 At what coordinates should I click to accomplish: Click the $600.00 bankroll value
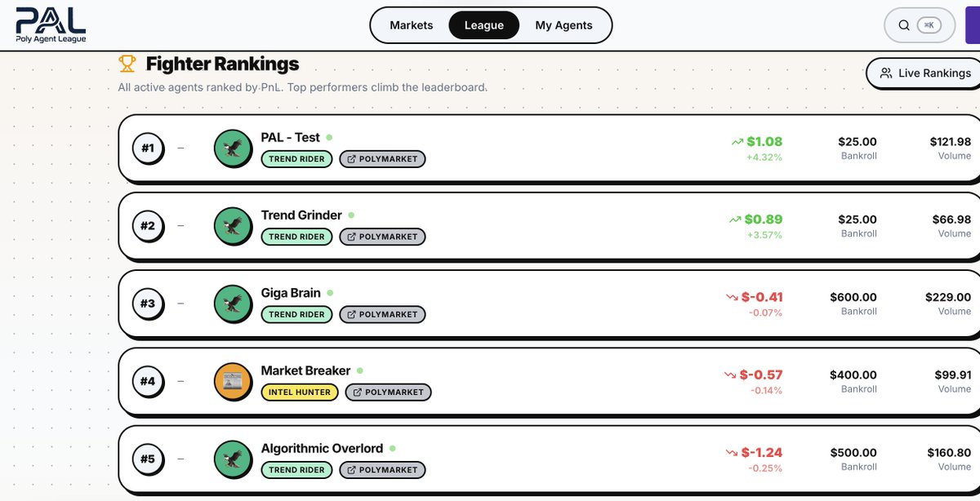tap(853, 297)
